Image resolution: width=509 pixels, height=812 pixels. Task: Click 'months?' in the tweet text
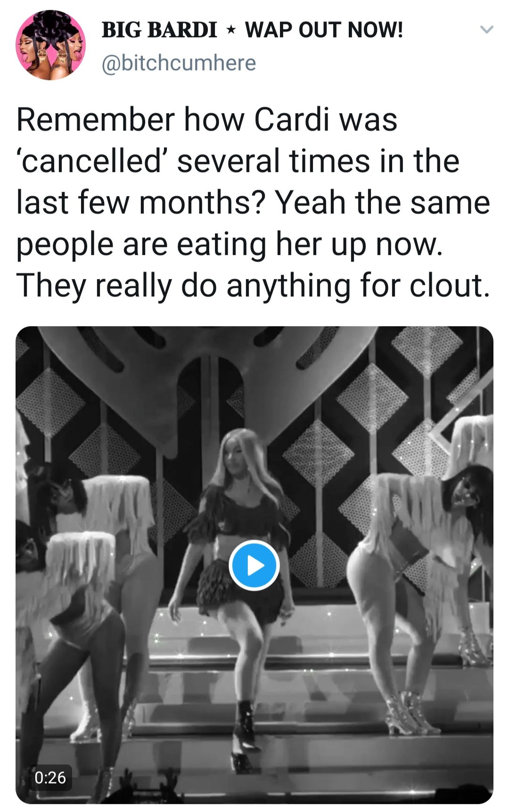pyautogui.click(x=202, y=203)
